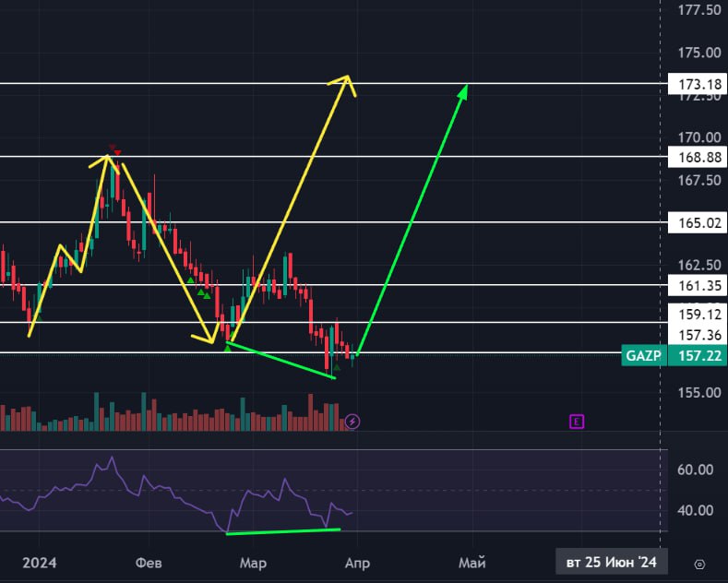Click the 165.02 price level label

(699, 223)
